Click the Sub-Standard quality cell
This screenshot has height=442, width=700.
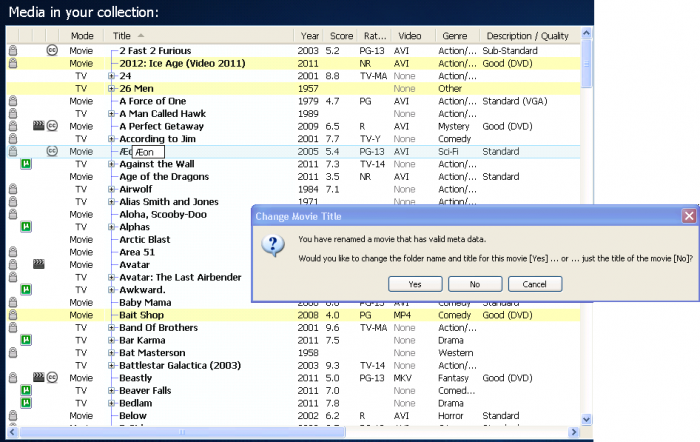(510, 50)
